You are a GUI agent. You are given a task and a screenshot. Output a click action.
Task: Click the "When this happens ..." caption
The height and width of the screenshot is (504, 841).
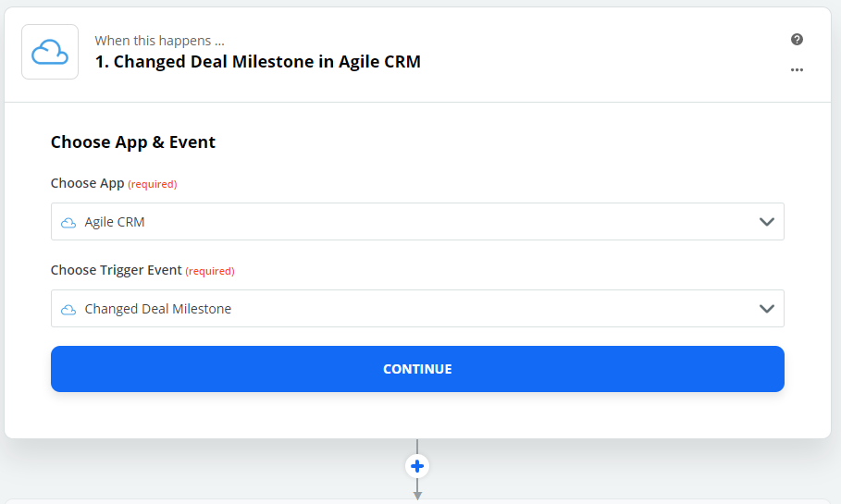pyautogui.click(x=159, y=41)
